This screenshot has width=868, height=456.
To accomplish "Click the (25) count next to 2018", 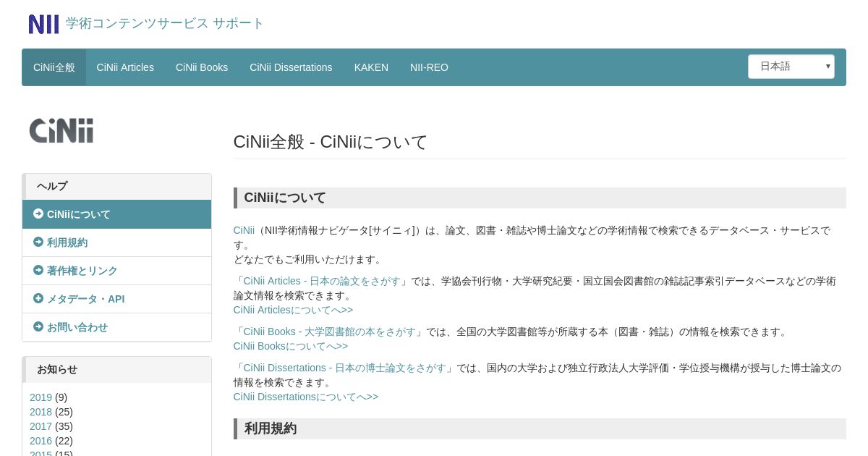I will [x=64, y=412].
